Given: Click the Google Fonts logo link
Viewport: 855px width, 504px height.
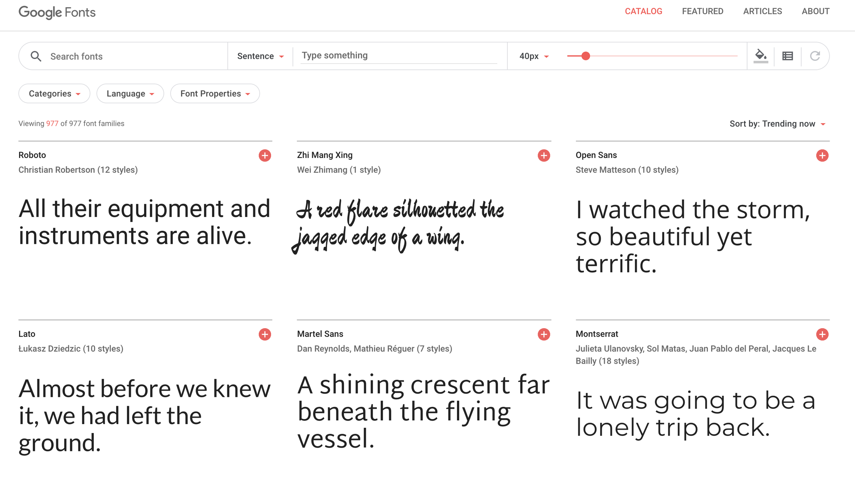Looking at the screenshot, I should click(57, 12).
